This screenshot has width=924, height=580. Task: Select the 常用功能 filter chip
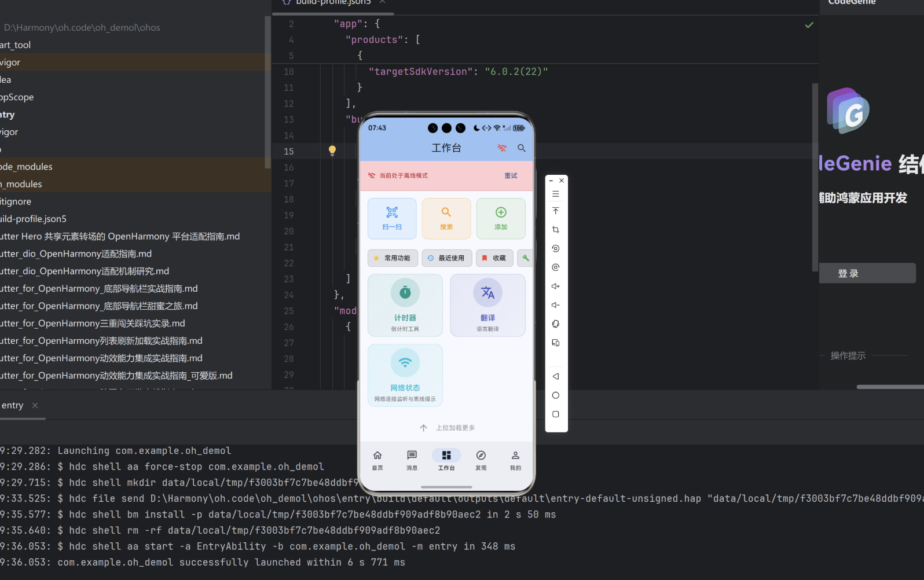click(393, 258)
